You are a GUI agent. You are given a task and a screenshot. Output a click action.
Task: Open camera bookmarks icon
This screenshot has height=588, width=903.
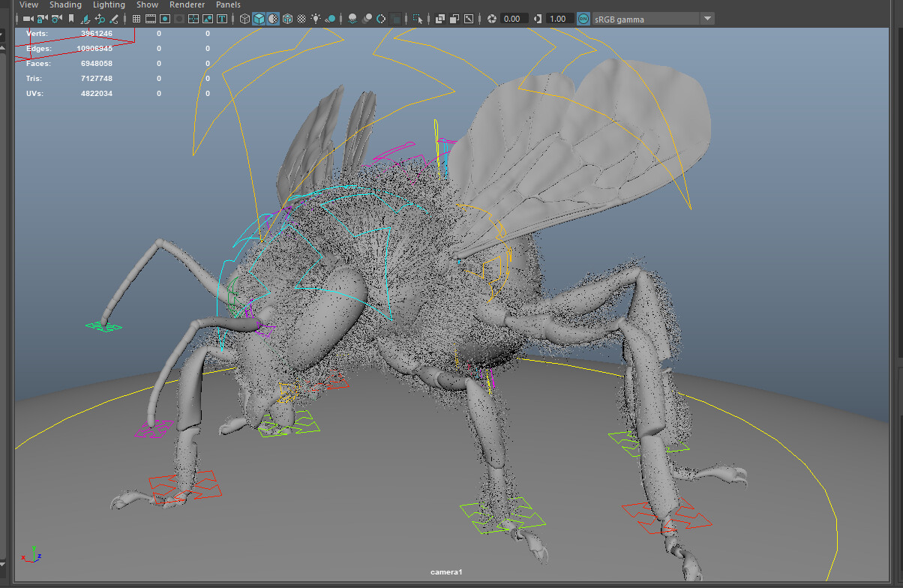click(x=71, y=19)
